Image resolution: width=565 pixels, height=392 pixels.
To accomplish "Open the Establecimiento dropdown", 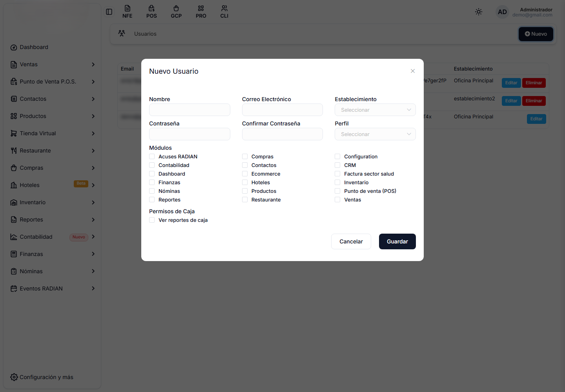I will click(375, 110).
